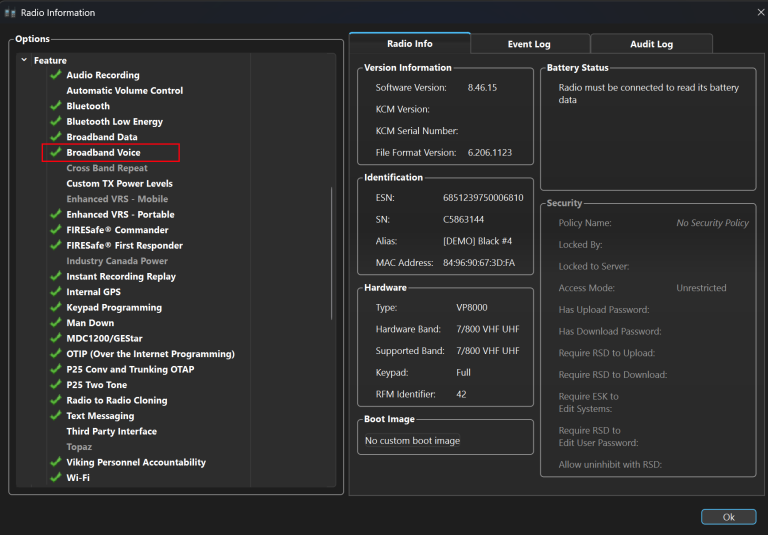Click the green checkmark beside Audio Recording
The image size is (768, 535).
[x=56, y=75]
